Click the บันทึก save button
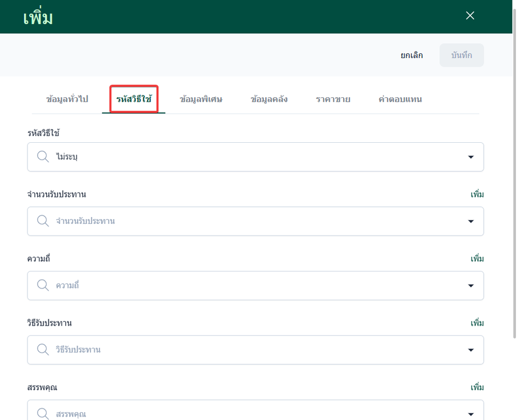The image size is (517, 420). coord(461,55)
